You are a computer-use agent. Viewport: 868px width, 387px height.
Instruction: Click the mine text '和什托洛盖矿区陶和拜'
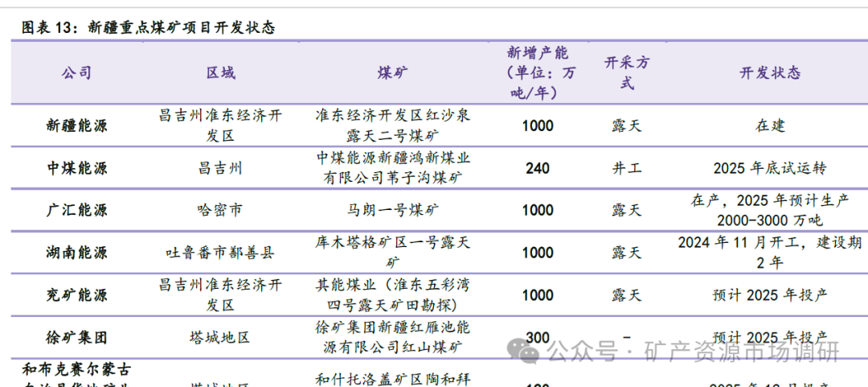pyautogui.click(x=392, y=380)
